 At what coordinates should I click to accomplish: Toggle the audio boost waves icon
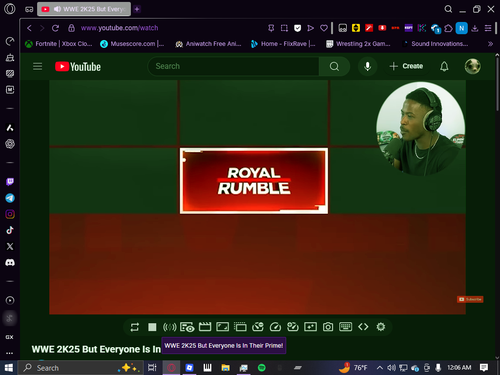point(169,327)
